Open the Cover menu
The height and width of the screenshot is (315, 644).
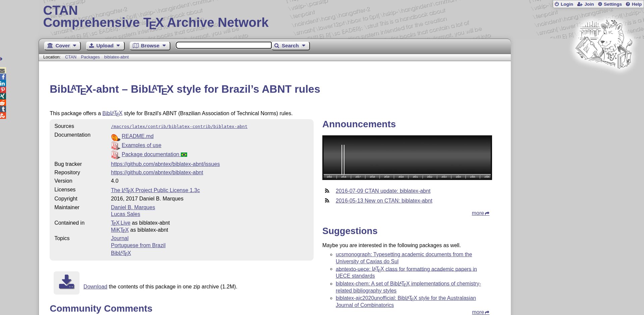click(62, 46)
